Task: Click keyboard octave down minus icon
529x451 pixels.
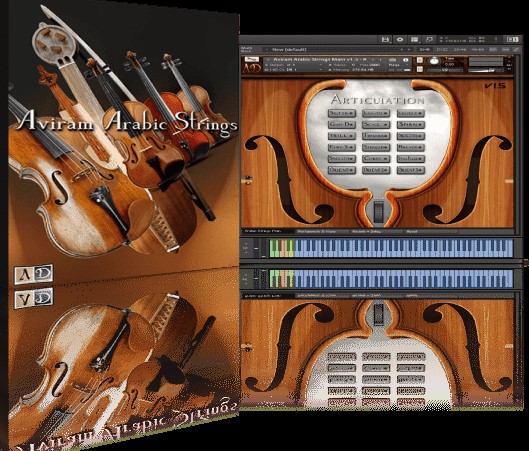Action: tap(245, 252)
